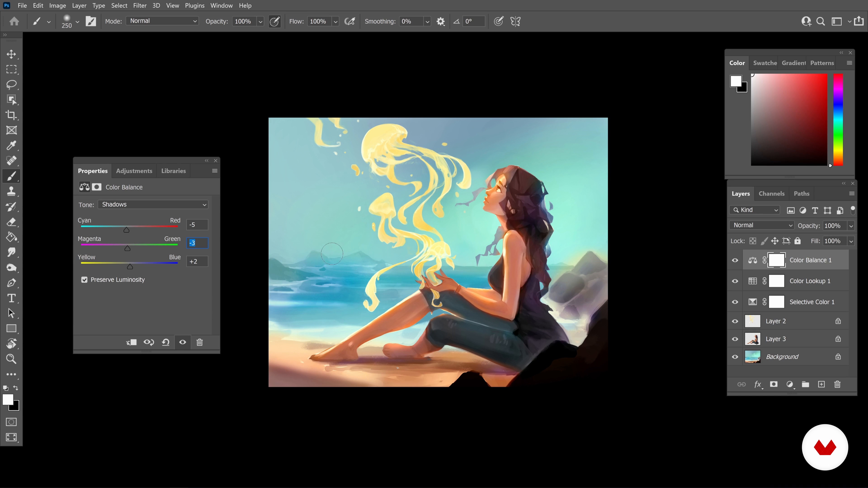Reset Color Balance to defaults

click(x=165, y=342)
